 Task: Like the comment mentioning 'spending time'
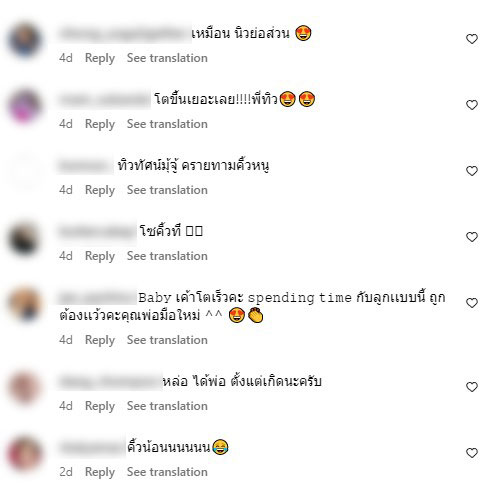472,303
